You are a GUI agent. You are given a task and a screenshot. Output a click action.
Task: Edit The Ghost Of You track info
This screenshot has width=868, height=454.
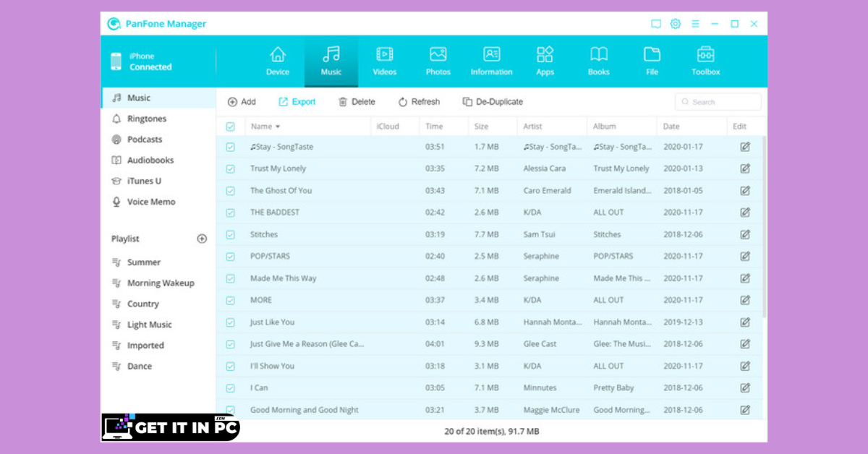point(745,191)
